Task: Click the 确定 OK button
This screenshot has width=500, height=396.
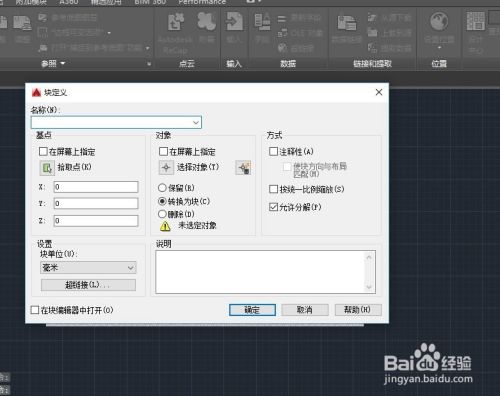Action: point(252,310)
